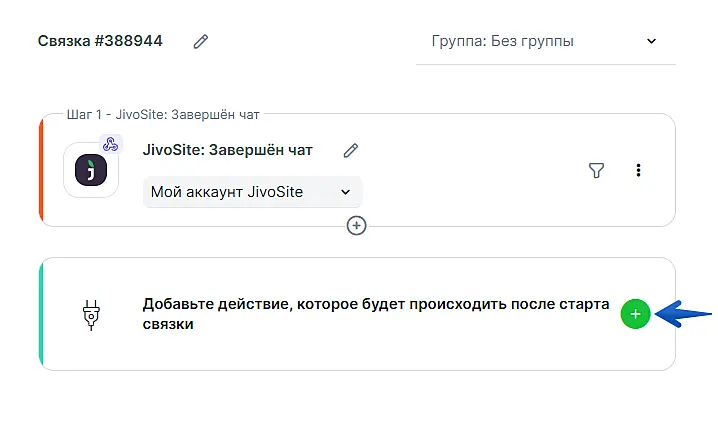Click the JivoSite app logo
The image size is (718, 425).
point(90,170)
